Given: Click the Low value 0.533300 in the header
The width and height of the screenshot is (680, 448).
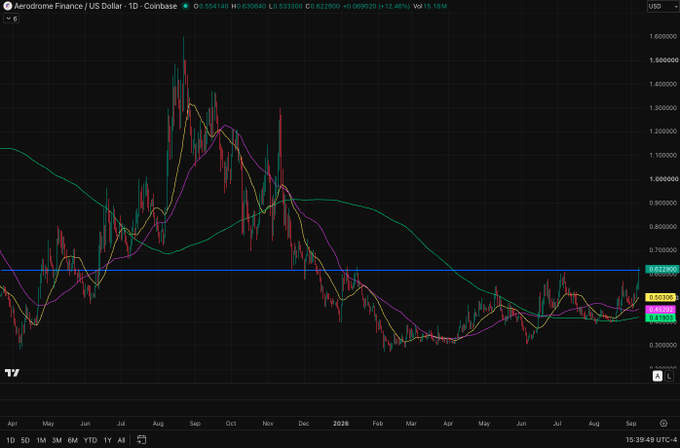Looking at the screenshot, I should (288, 6).
